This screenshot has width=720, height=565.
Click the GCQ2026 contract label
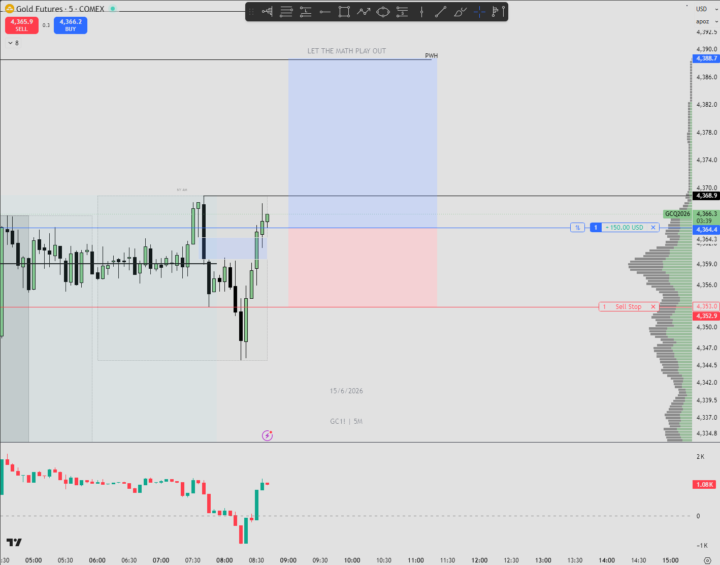pyautogui.click(x=677, y=214)
